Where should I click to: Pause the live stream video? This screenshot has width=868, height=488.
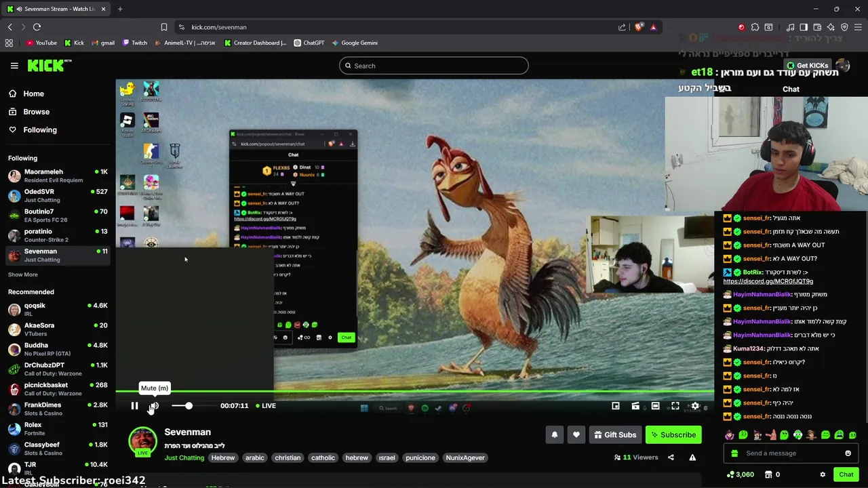tap(134, 406)
